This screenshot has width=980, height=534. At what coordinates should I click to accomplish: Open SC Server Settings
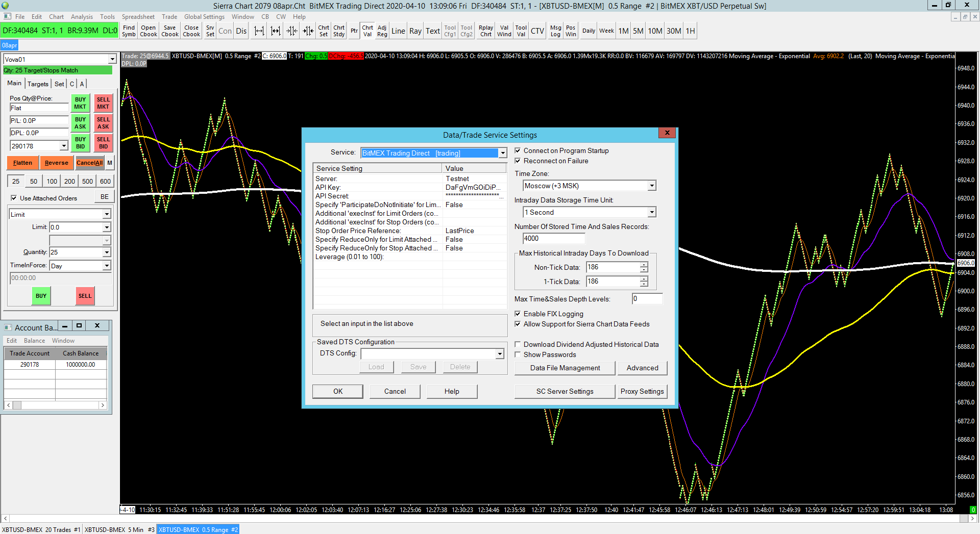(565, 391)
